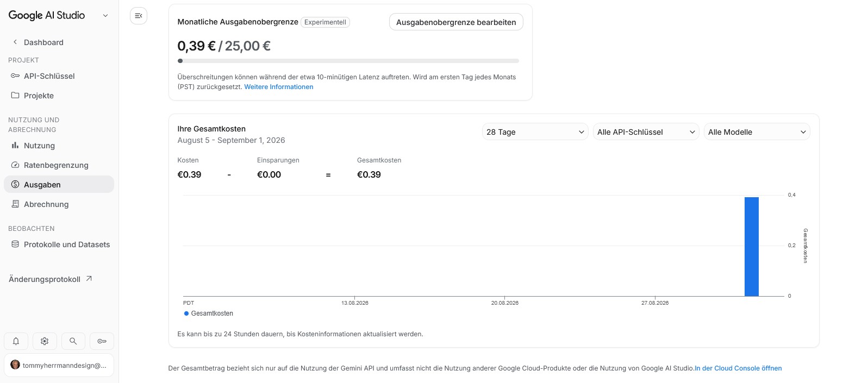The image size is (868, 383).
Task: Click the search magnifier icon
Action: pos(73,341)
